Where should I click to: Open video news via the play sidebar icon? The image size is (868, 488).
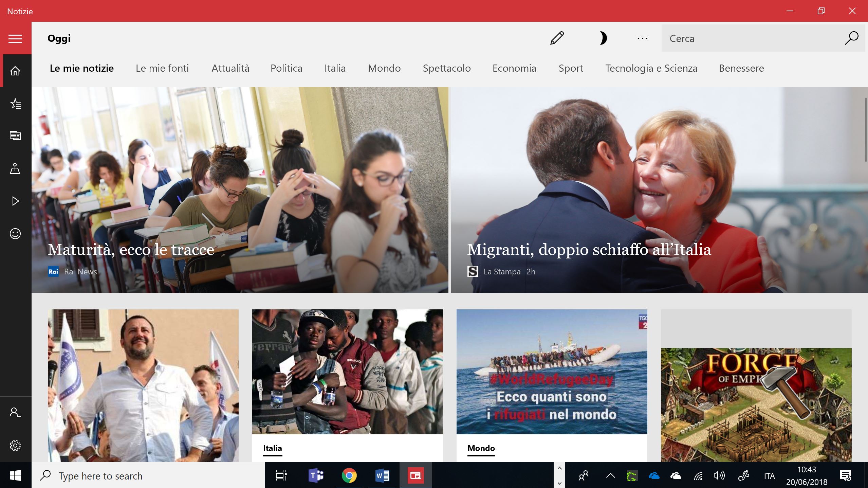[x=15, y=201]
